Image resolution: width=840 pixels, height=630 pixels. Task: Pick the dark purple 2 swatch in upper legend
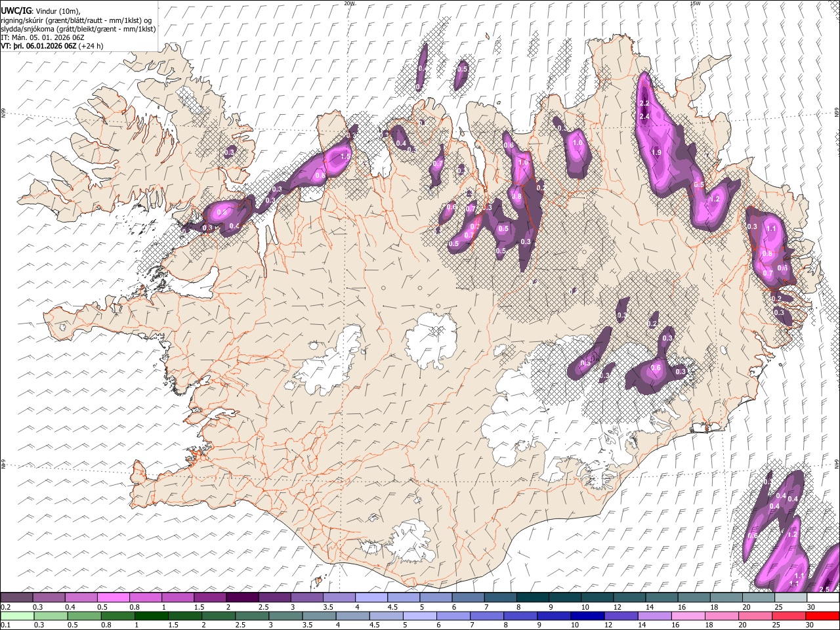(x=243, y=597)
